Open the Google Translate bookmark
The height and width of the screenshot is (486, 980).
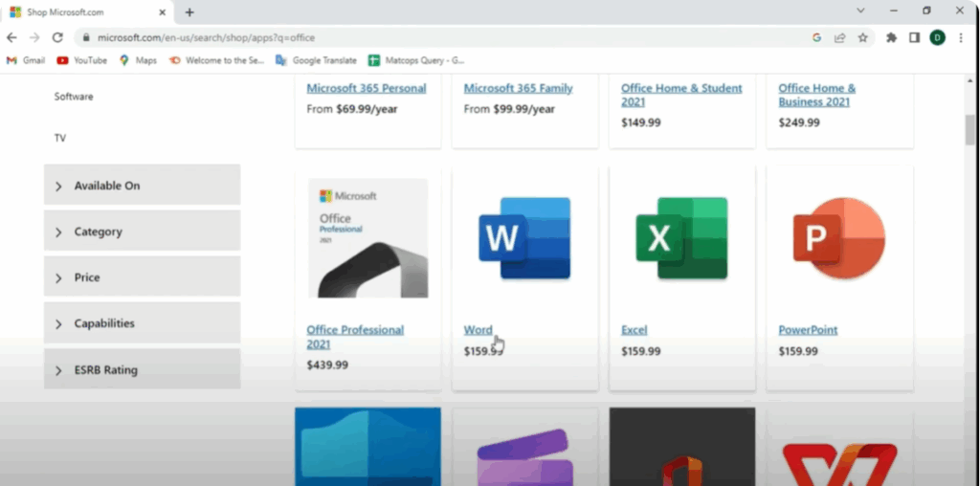click(316, 60)
